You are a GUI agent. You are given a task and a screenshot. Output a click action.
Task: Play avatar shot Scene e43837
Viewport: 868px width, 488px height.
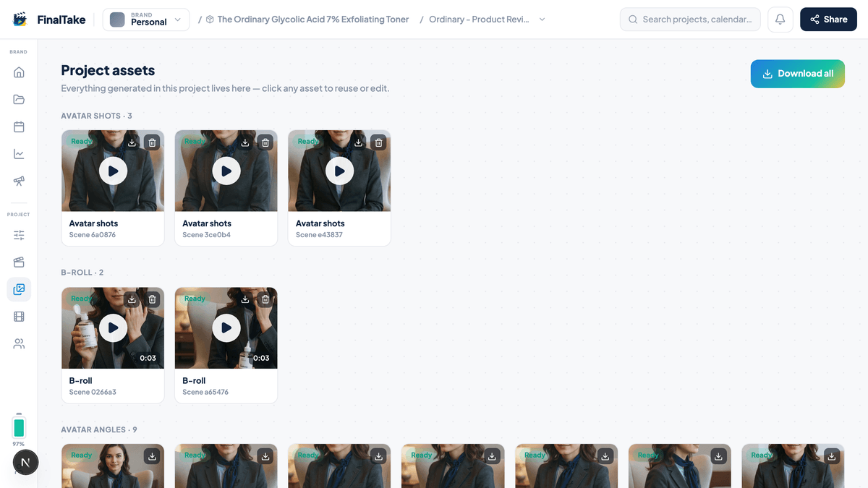point(339,171)
